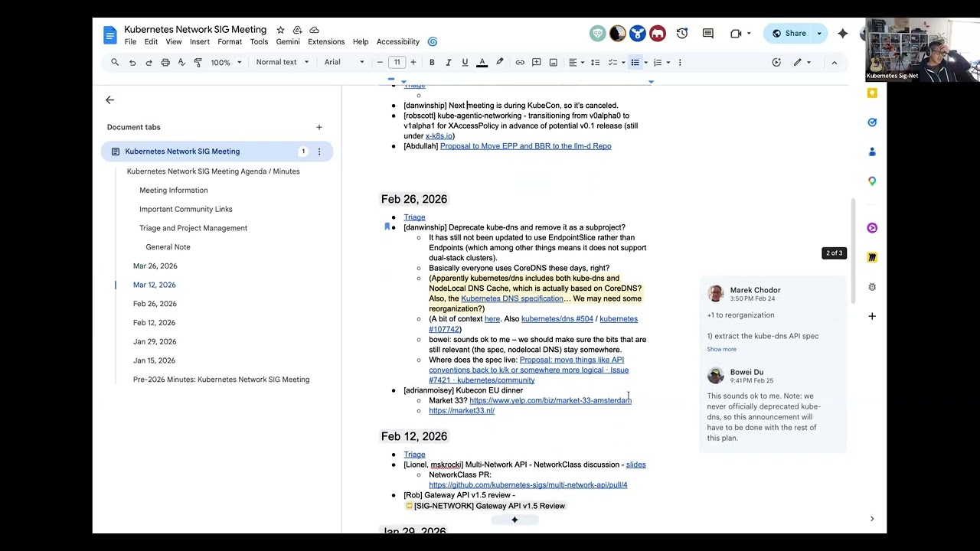Screen dimensions: 980x551
Task: Star the Kubernetes Network SIG Meeting document
Action: click(280, 30)
